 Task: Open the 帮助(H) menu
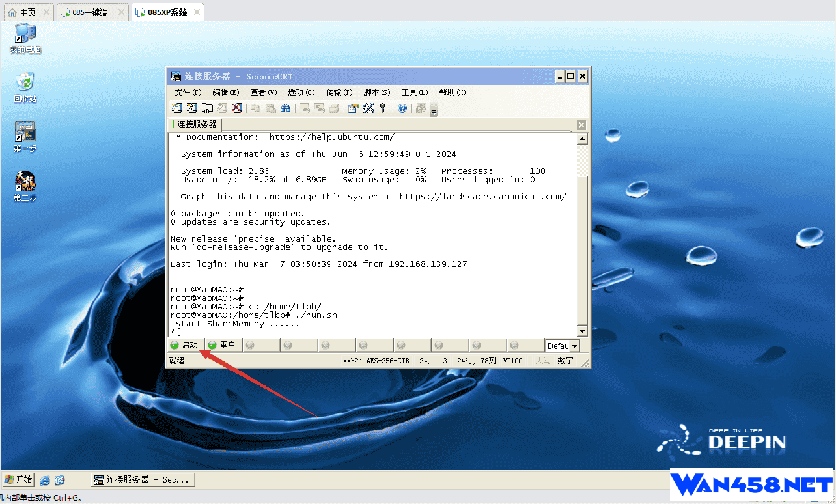[x=453, y=92]
